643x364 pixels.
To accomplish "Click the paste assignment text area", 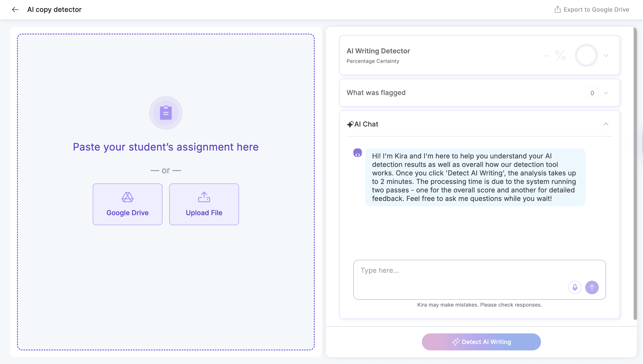I will (166, 275).
